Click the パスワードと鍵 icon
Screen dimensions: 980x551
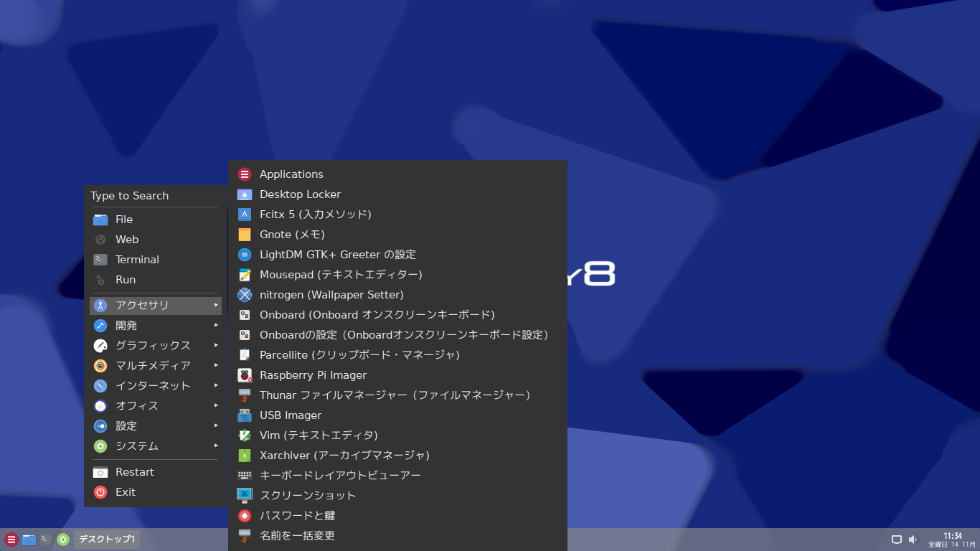[245, 516]
